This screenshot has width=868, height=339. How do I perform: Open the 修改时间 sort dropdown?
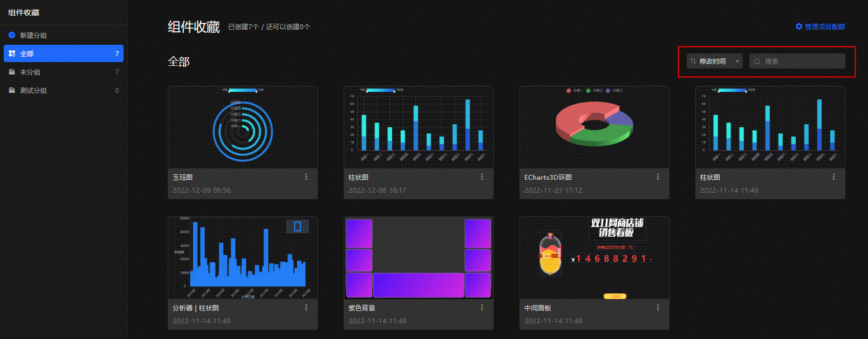click(x=715, y=61)
